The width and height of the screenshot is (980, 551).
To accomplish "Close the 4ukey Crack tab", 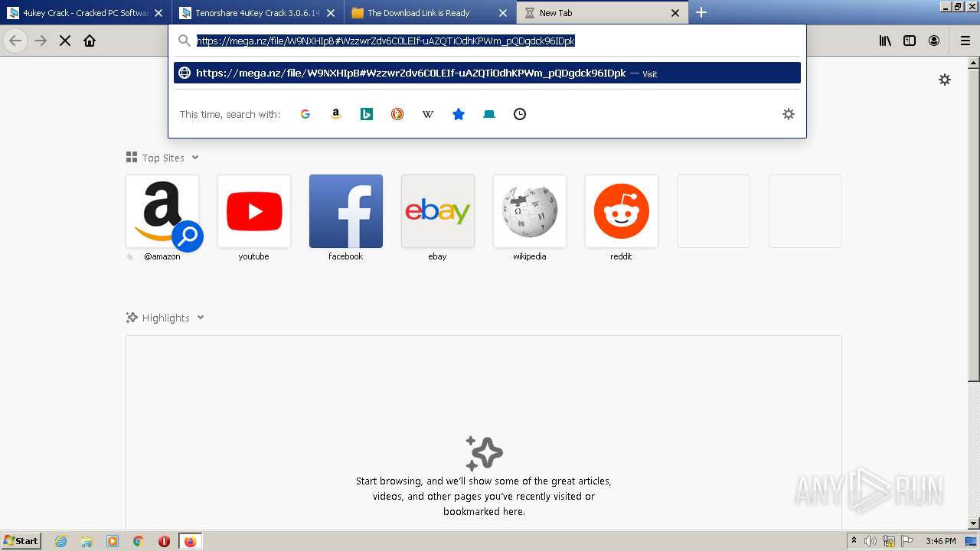I will pyautogui.click(x=158, y=13).
